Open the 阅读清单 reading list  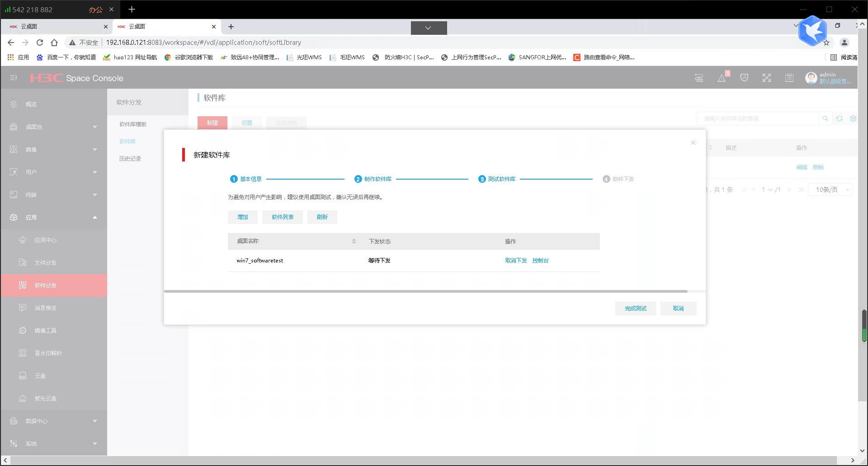point(844,57)
